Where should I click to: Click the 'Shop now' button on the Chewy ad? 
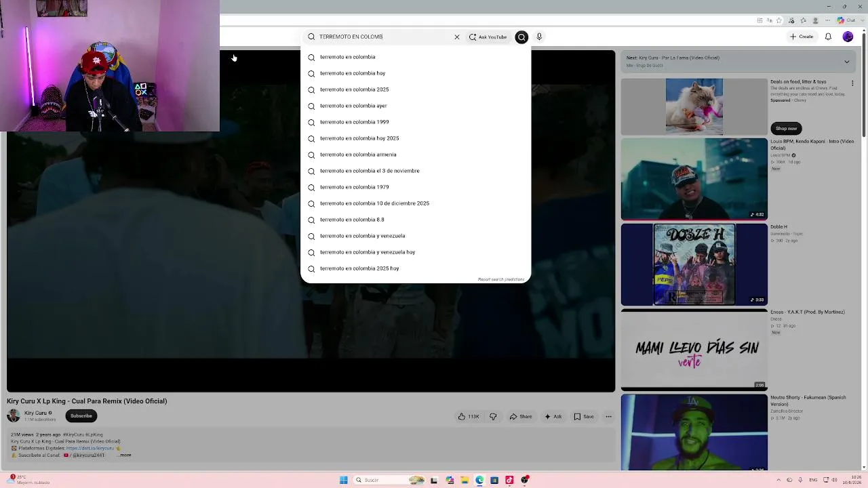(x=786, y=128)
